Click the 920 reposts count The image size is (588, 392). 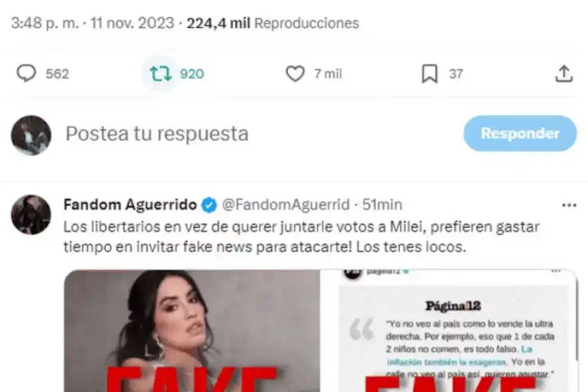192,74
